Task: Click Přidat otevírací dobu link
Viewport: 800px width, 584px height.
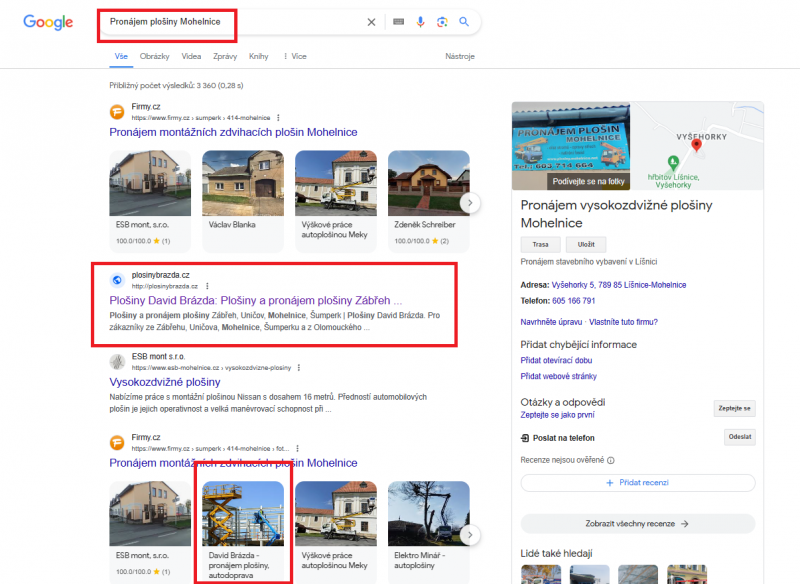Action: (556, 361)
